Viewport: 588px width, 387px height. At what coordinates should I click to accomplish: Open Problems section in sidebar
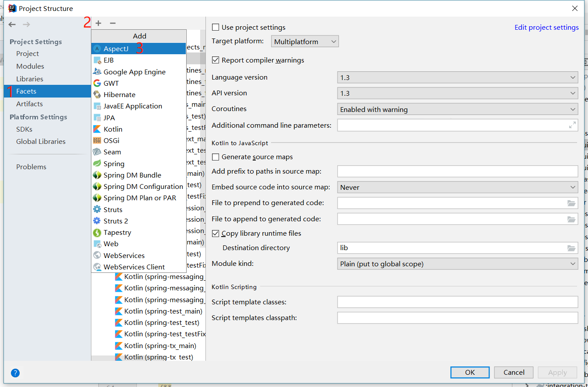(x=31, y=167)
